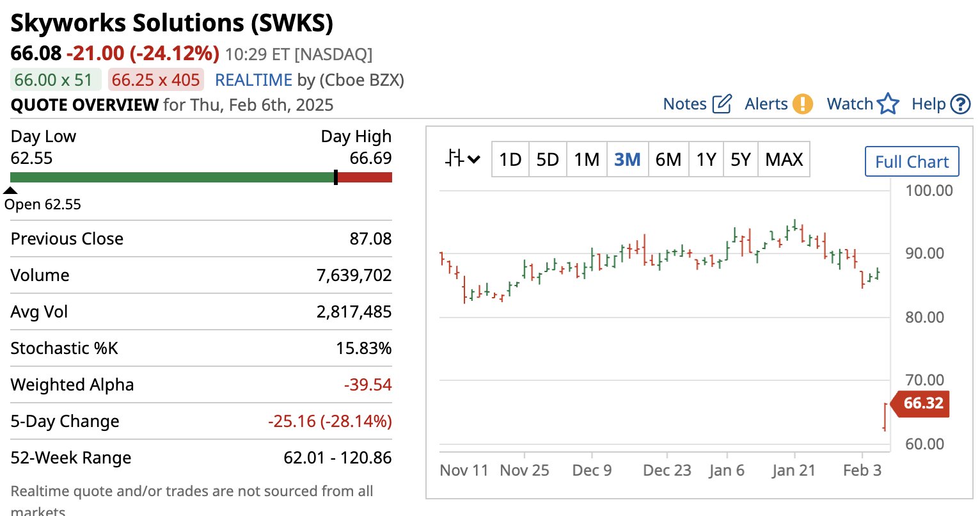980x516 pixels.
Task: Click the Alerts link
Action: point(766,104)
